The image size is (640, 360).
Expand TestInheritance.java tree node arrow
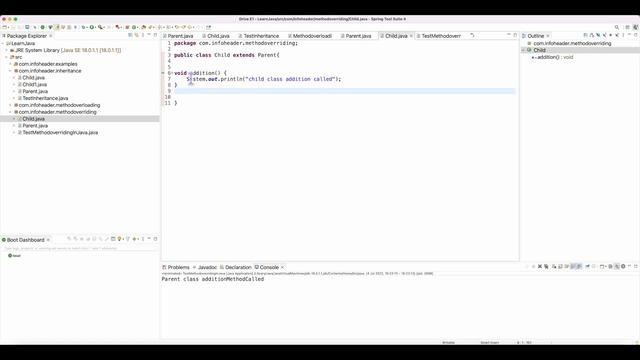click(14, 98)
